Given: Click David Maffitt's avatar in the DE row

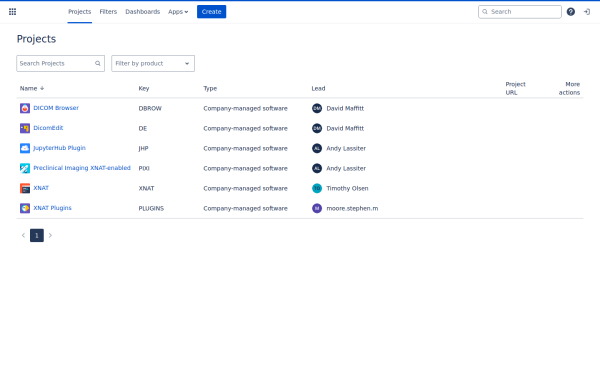Looking at the screenshot, I should (x=317, y=128).
